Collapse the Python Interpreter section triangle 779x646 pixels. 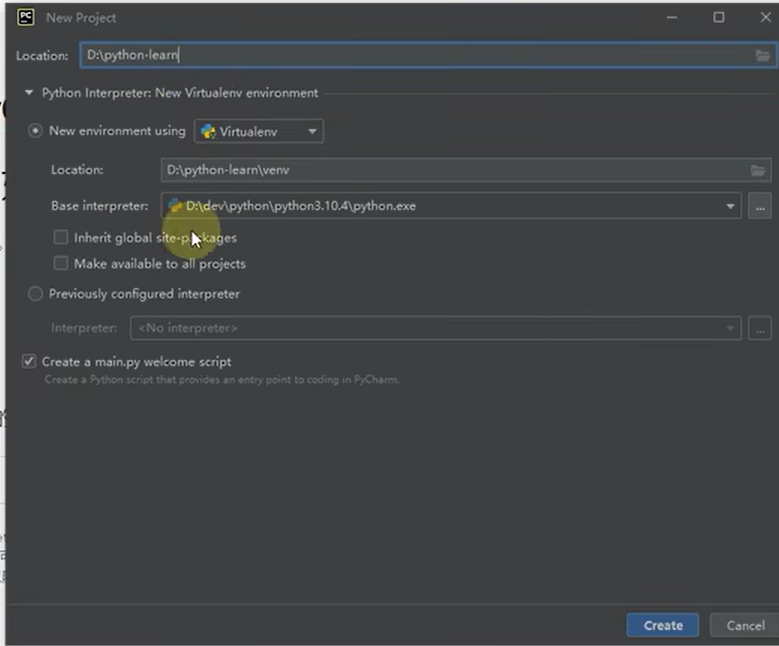click(x=29, y=92)
